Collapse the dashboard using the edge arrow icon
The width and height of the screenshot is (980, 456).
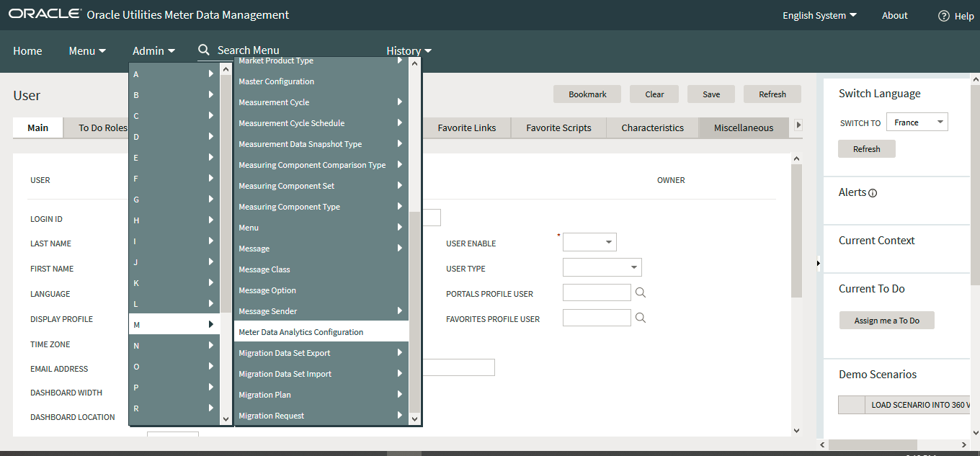click(818, 264)
